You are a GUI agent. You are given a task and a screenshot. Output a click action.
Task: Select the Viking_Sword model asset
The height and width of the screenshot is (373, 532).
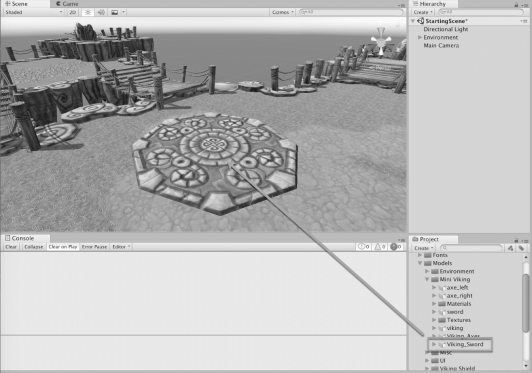(x=464, y=344)
